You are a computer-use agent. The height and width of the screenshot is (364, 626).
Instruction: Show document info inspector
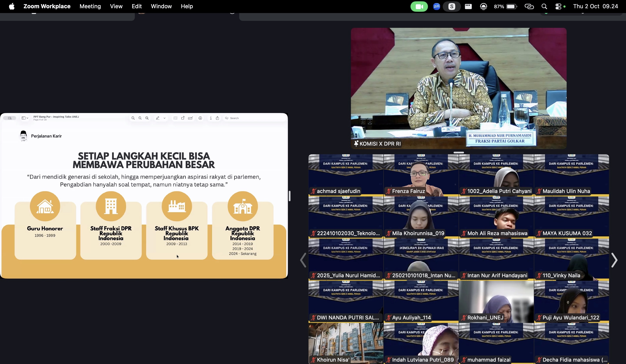pyautogui.click(x=211, y=118)
